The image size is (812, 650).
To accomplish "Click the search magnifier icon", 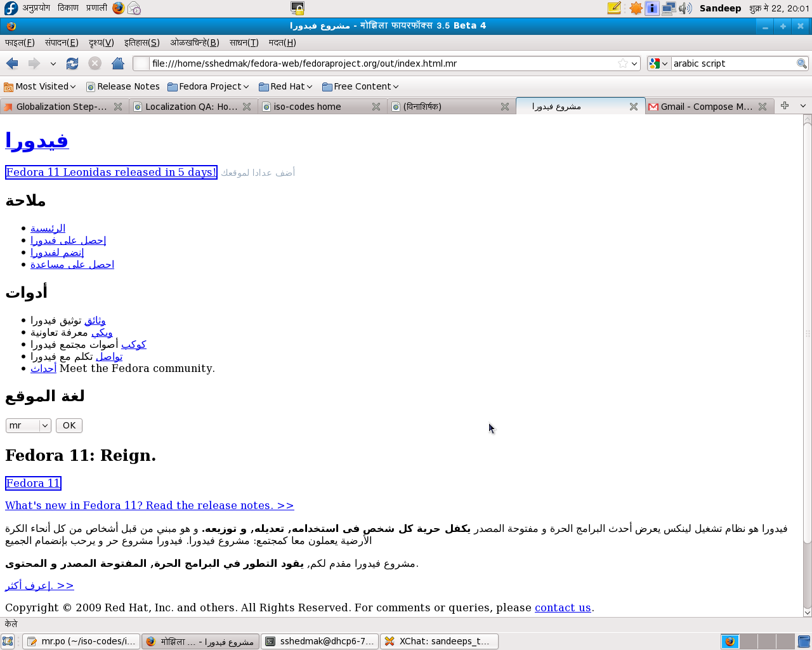I will coord(802,63).
